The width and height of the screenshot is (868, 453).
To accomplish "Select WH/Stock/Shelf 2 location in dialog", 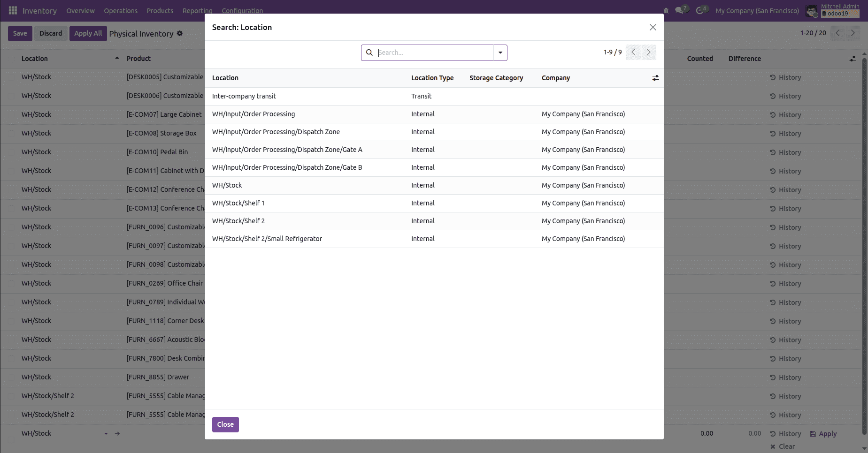I will click(434, 221).
